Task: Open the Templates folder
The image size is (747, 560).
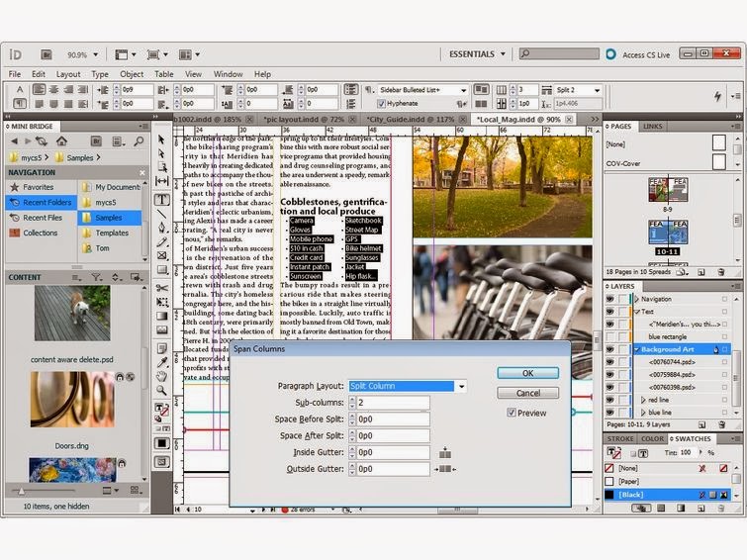Action: (112, 233)
